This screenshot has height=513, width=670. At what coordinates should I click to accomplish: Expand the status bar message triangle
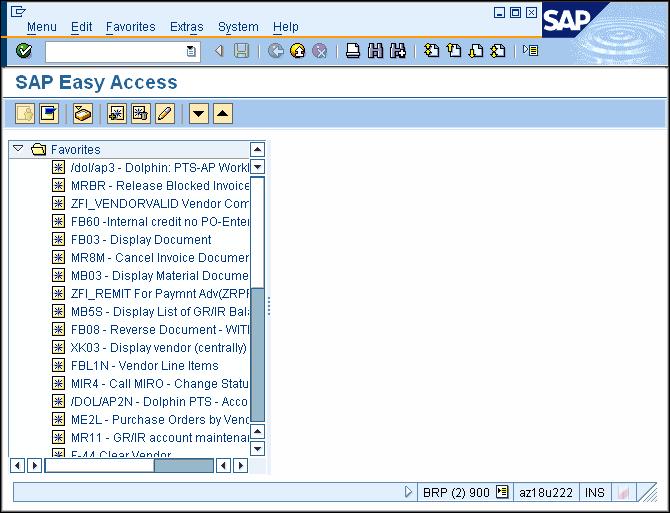coord(408,492)
